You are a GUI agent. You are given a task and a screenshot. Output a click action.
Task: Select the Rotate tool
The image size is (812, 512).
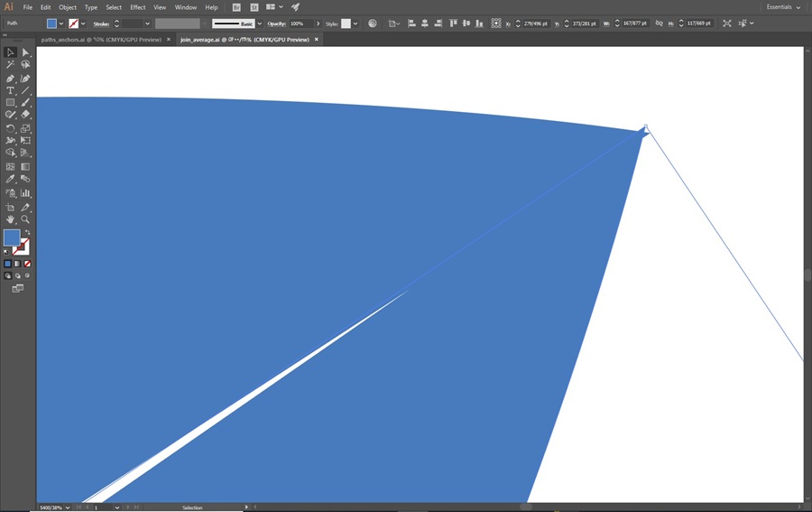10,128
